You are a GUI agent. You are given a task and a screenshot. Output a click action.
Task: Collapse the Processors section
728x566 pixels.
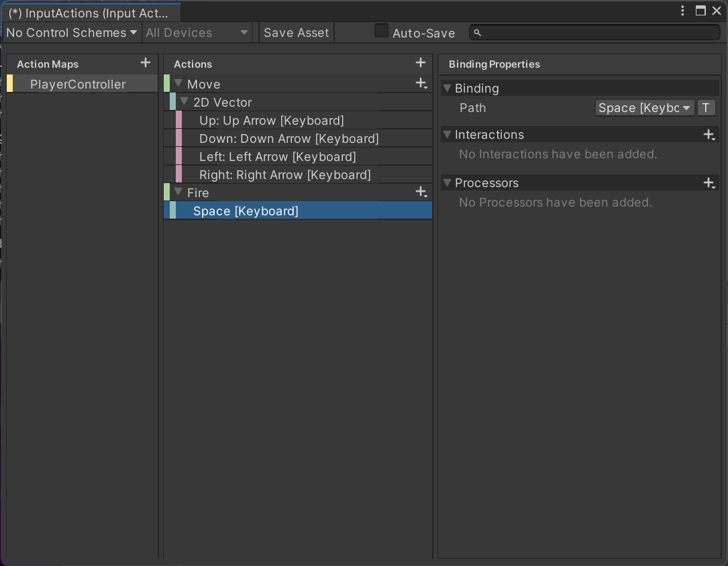click(447, 182)
